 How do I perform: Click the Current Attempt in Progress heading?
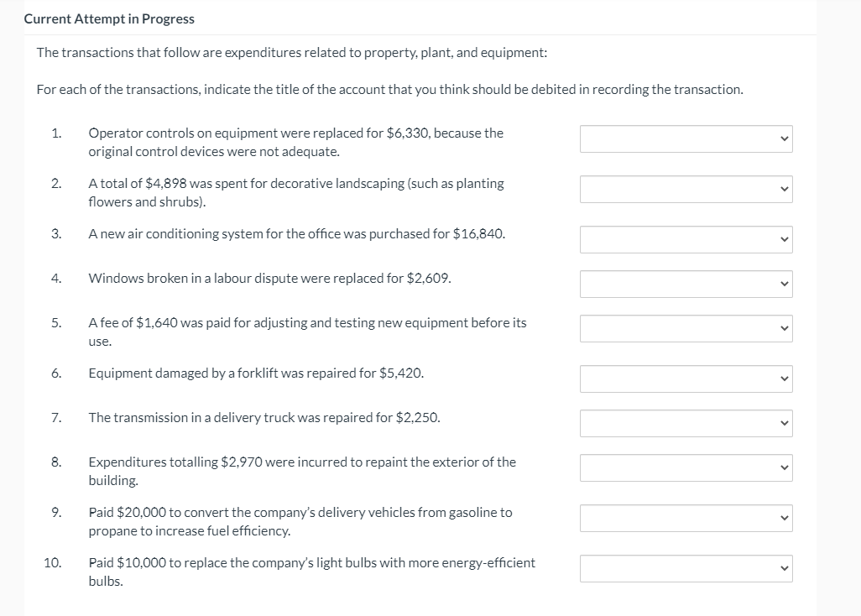point(109,18)
